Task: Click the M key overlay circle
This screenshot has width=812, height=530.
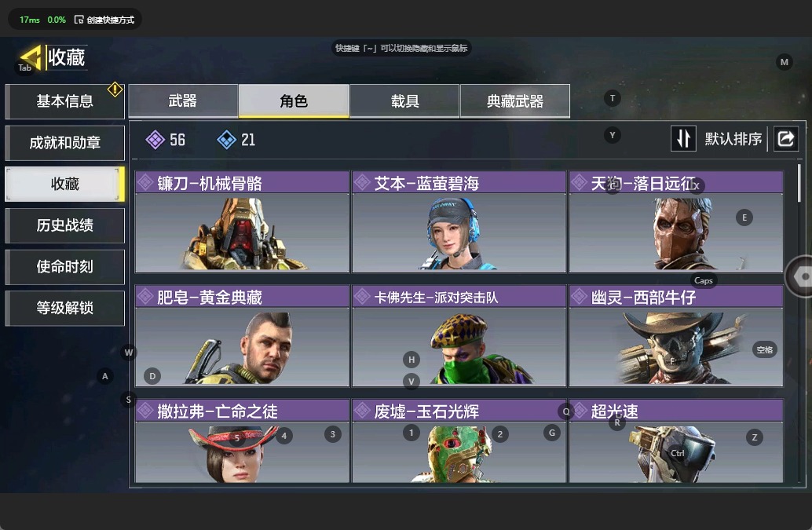Action: pos(784,62)
